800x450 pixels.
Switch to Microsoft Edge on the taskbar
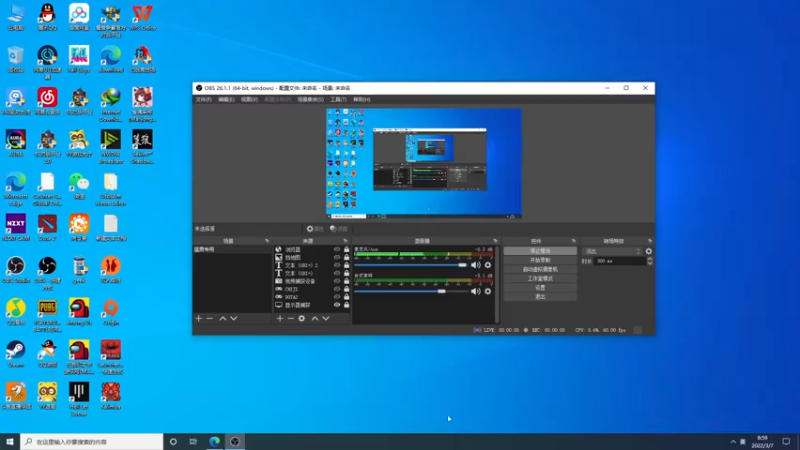pos(214,442)
